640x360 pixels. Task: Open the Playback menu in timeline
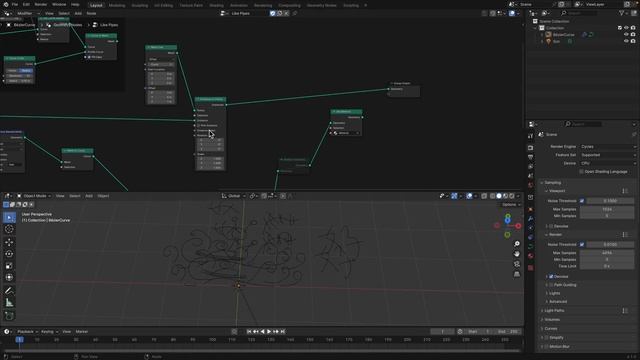27,332
